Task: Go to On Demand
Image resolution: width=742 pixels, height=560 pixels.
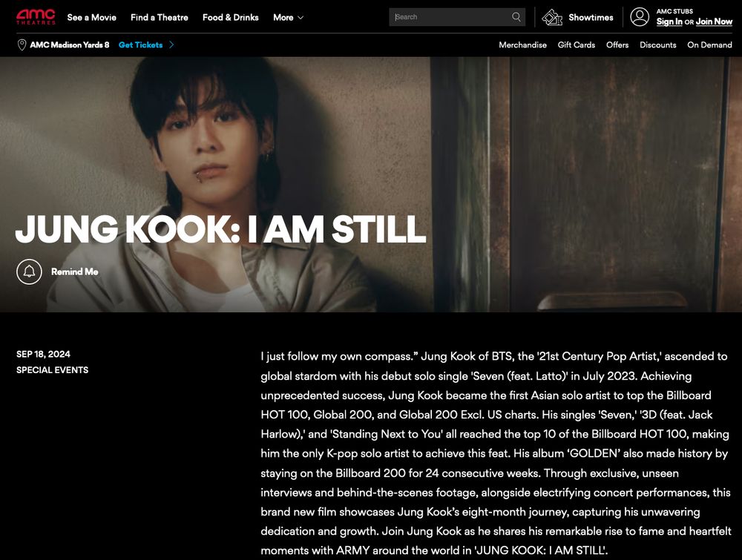Action: [709, 45]
